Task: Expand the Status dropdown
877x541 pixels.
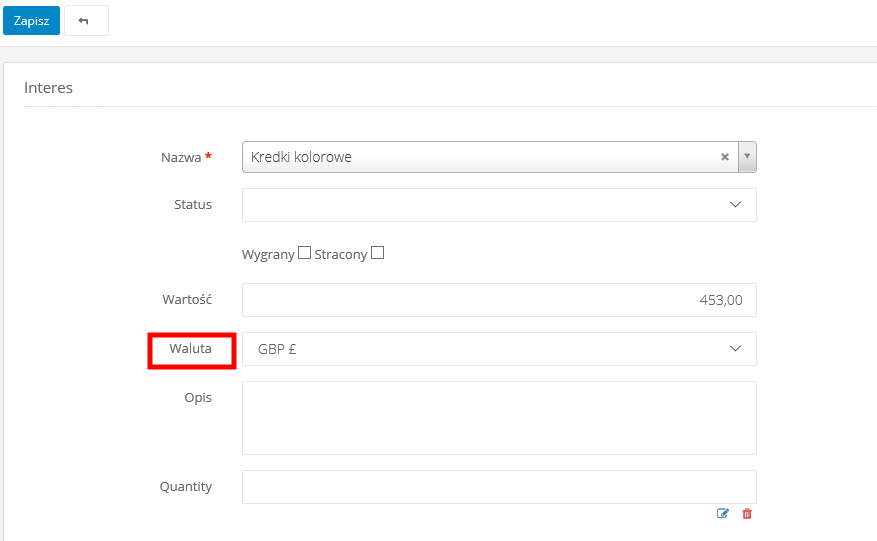Action: 735,205
